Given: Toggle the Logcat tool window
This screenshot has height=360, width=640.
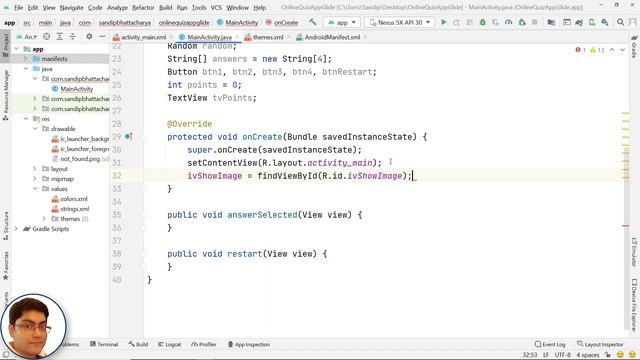Looking at the screenshot, I should pos(169,344).
